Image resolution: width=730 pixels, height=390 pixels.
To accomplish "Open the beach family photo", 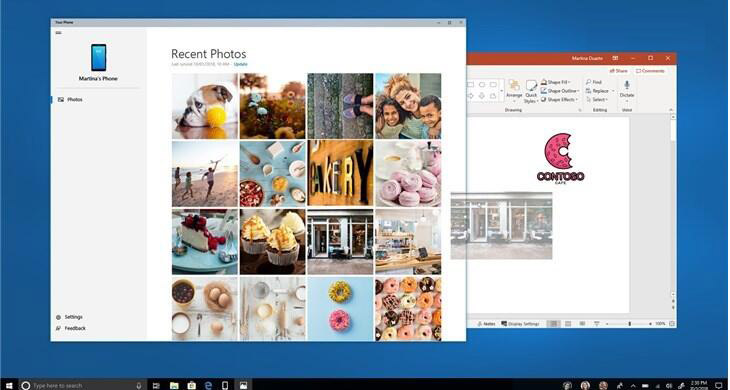I will pos(205,174).
